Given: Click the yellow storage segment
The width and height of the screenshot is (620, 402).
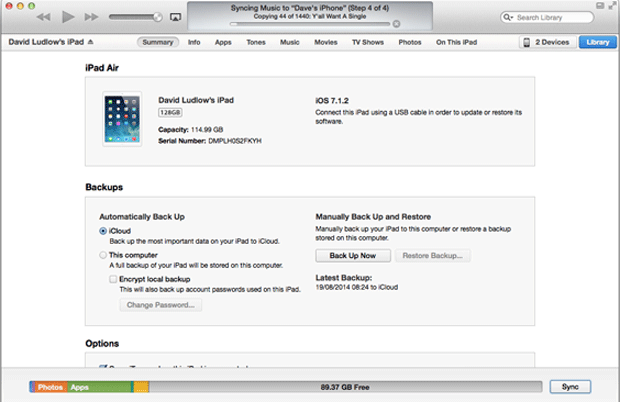Looking at the screenshot, I should tap(141, 387).
